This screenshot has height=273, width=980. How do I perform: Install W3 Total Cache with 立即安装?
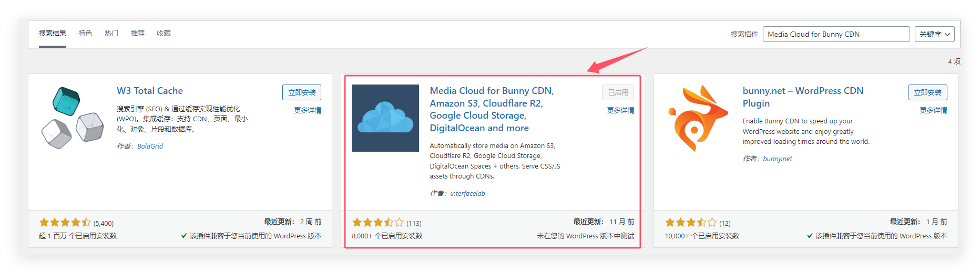pyautogui.click(x=302, y=92)
